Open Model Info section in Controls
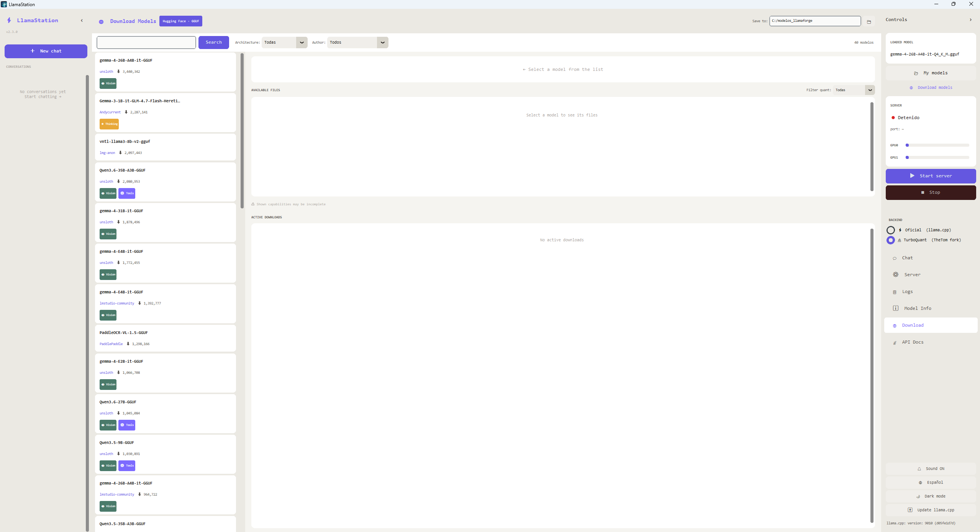This screenshot has width=980, height=532. coord(931,308)
